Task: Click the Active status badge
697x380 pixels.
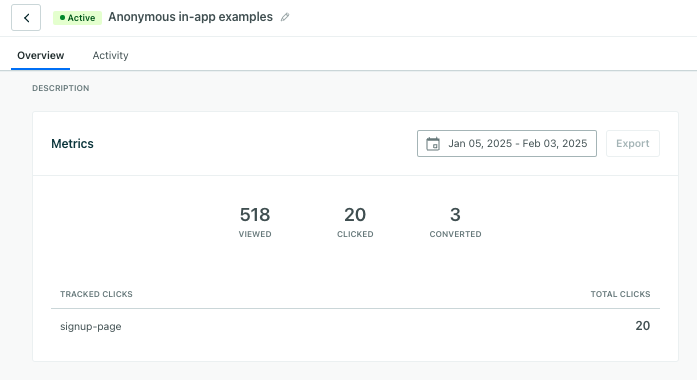Action: click(77, 18)
